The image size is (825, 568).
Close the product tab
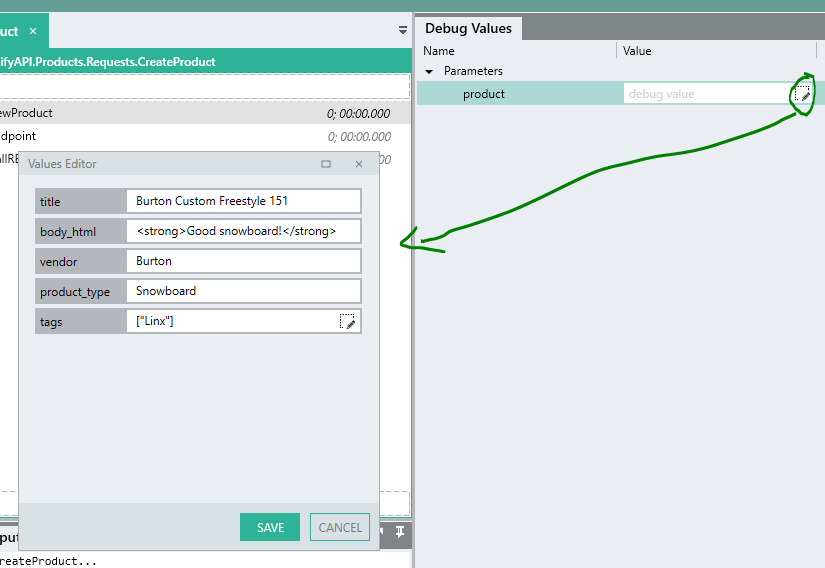pyautogui.click(x=33, y=31)
